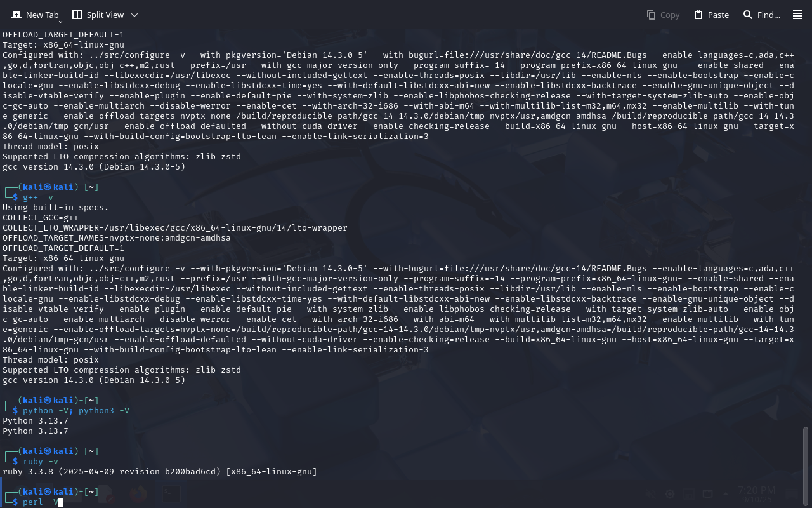Click the faint terminal taskbar icon
812x508 pixels.
click(x=170, y=494)
